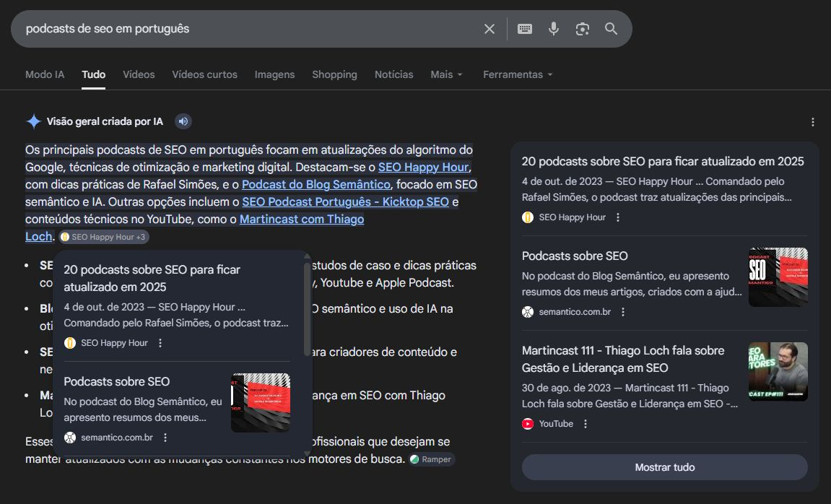Clear the search query with the X icon
Viewport: 831px width, 504px height.
pyautogui.click(x=490, y=29)
